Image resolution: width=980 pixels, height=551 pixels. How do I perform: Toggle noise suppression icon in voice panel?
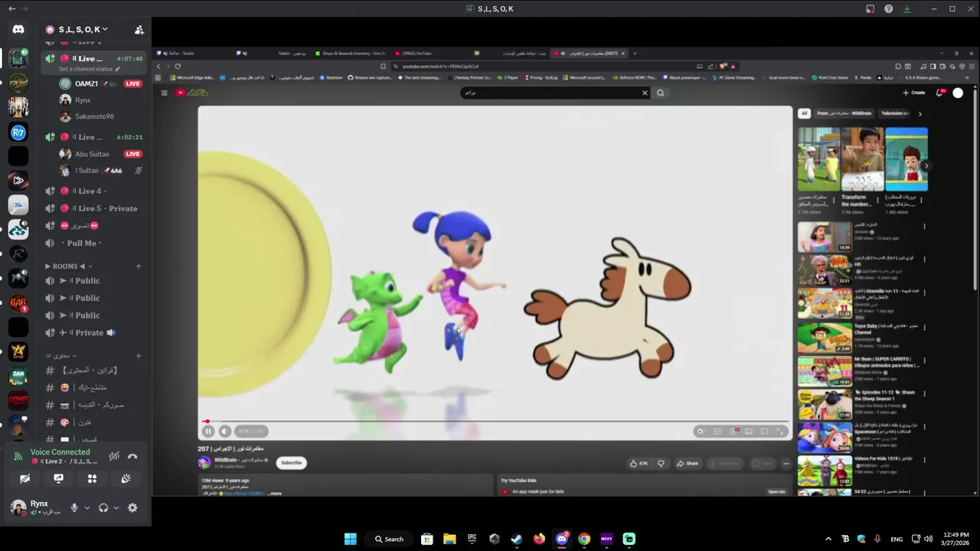click(x=114, y=456)
